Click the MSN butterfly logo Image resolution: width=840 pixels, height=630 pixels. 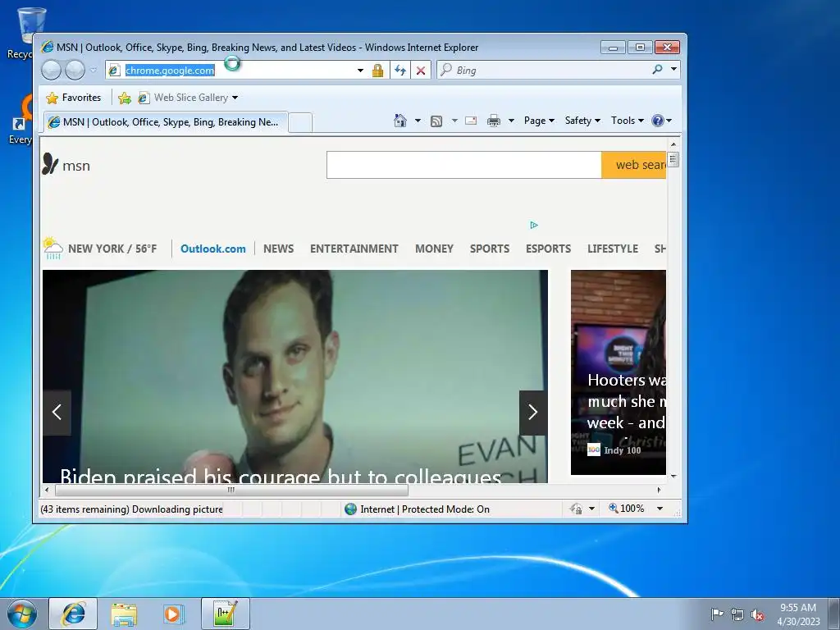(x=50, y=164)
